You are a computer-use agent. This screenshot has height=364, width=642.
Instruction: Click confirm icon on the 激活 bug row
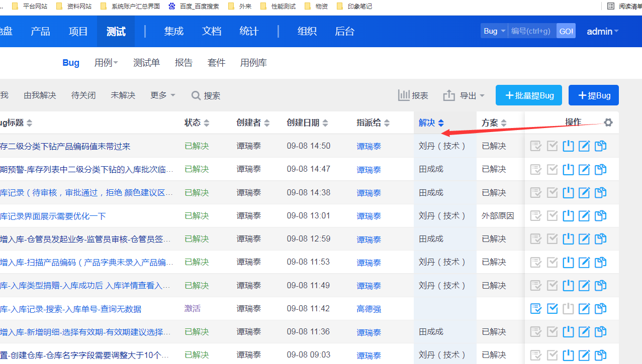tap(536, 309)
